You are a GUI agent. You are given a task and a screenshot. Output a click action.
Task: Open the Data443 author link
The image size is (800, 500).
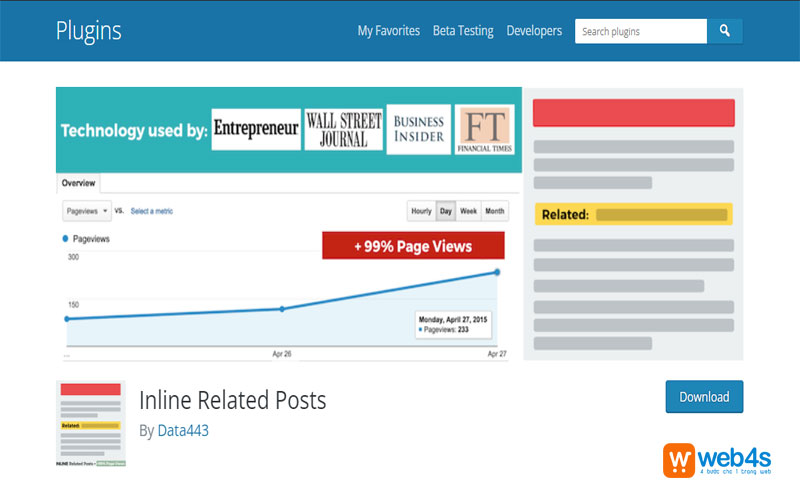[x=182, y=431]
